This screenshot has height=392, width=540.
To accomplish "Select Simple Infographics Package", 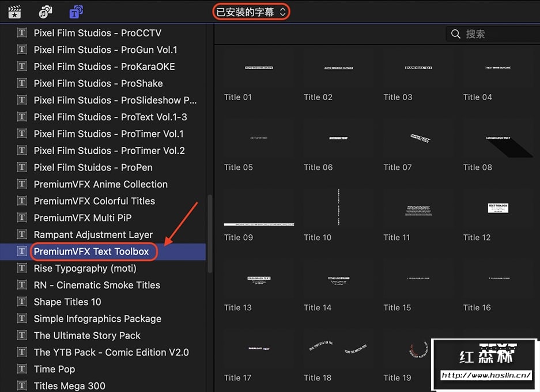I will click(97, 319).
